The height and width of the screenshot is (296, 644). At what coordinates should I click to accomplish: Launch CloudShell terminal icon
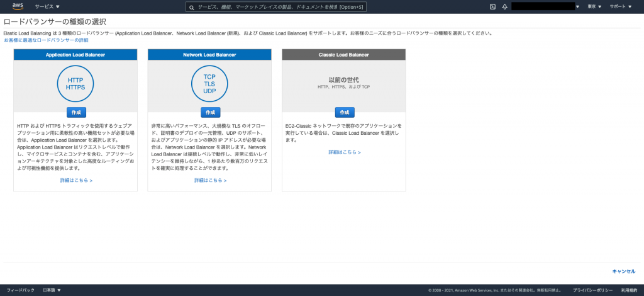(492, 6)
